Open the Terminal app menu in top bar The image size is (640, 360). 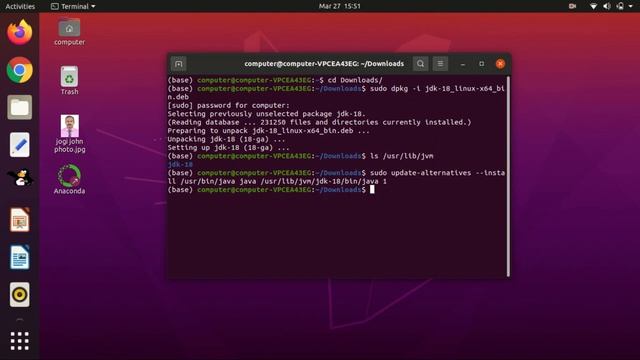click(x=73, y=6)
